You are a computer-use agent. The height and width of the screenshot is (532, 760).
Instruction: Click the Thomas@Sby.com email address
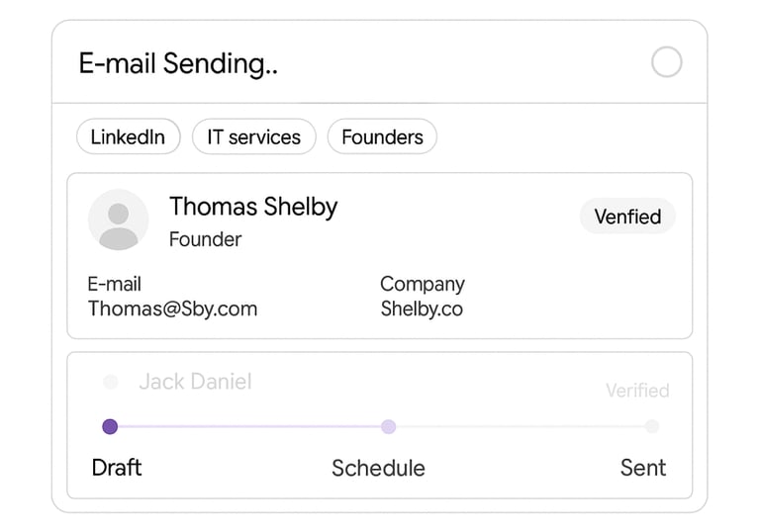point(172,309)
